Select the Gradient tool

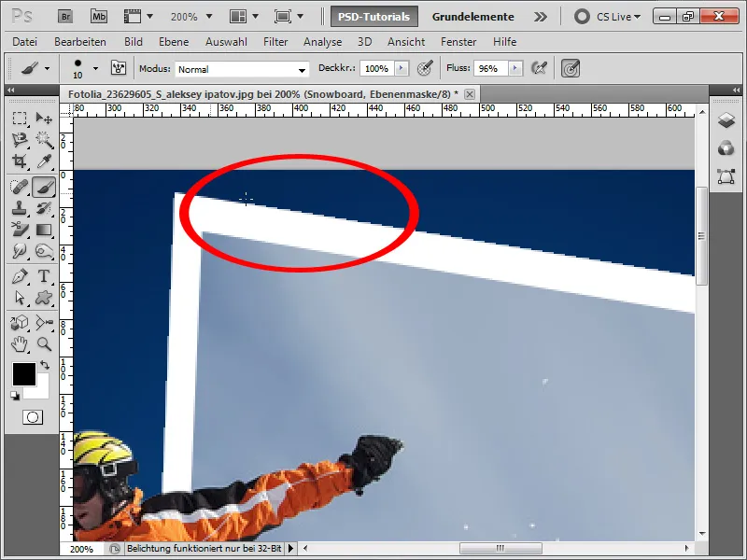click(x=44, y=230)
